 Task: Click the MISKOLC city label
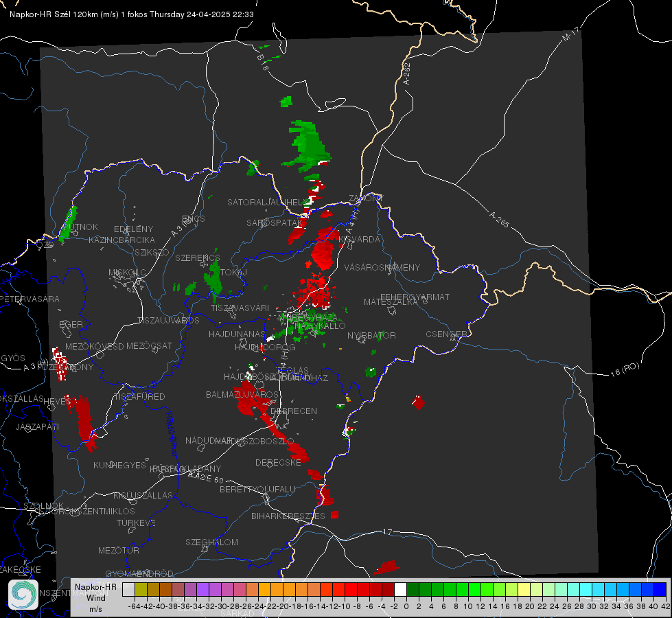127,273
